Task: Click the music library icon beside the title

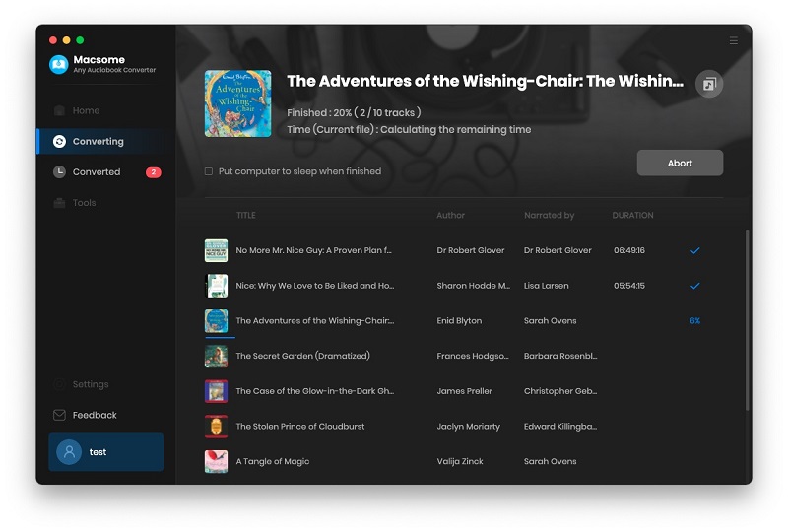Action: (x=709, y=84)
